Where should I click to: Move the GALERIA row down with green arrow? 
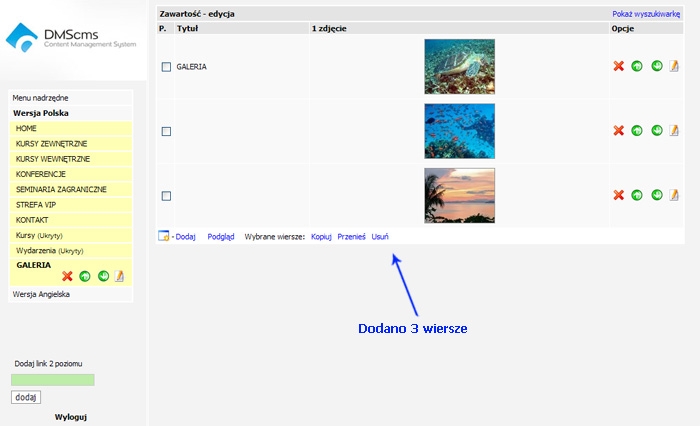(x=657, y=66)
